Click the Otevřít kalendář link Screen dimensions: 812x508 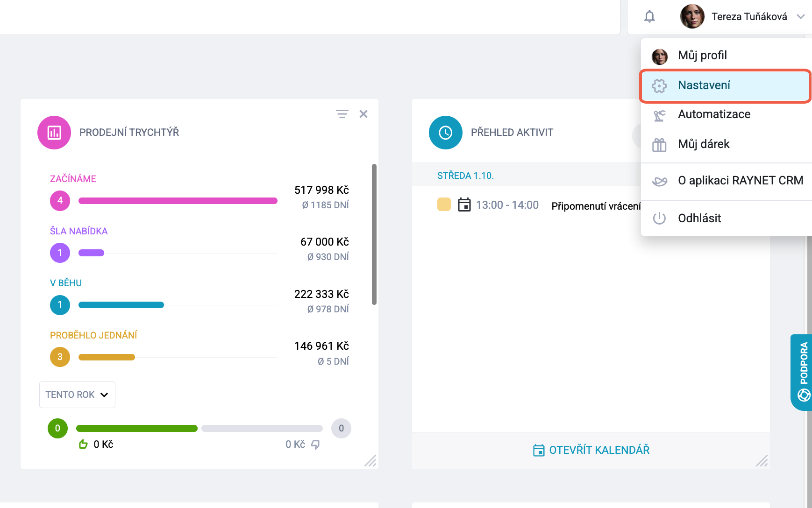tap(591, 450)
